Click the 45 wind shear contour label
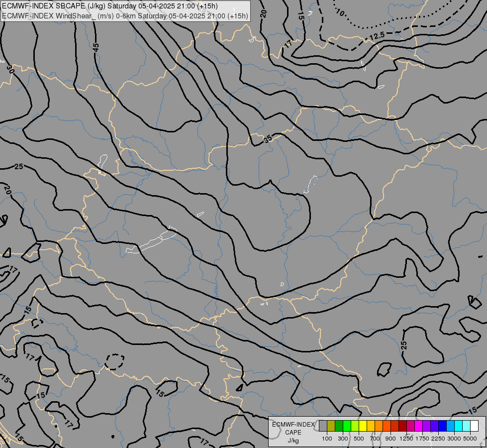The width and height of the screenshot is (487, 448). 96,47
